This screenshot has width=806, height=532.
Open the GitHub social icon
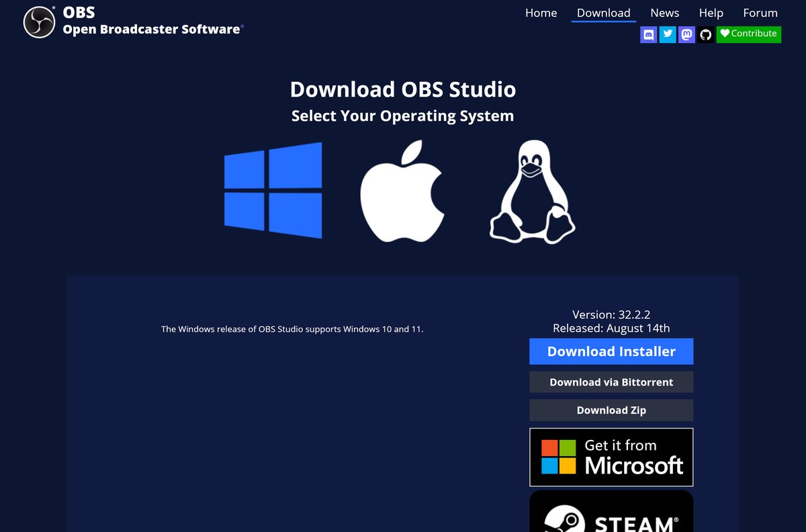(705, 34)
